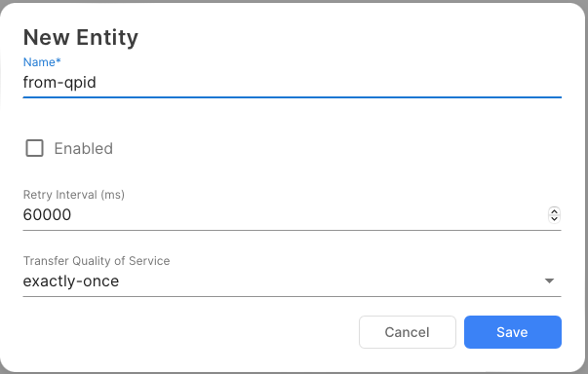Click the Retry Interval (ms) label
The height and width of the screenshot is (374, 588).
coord(74,195)
